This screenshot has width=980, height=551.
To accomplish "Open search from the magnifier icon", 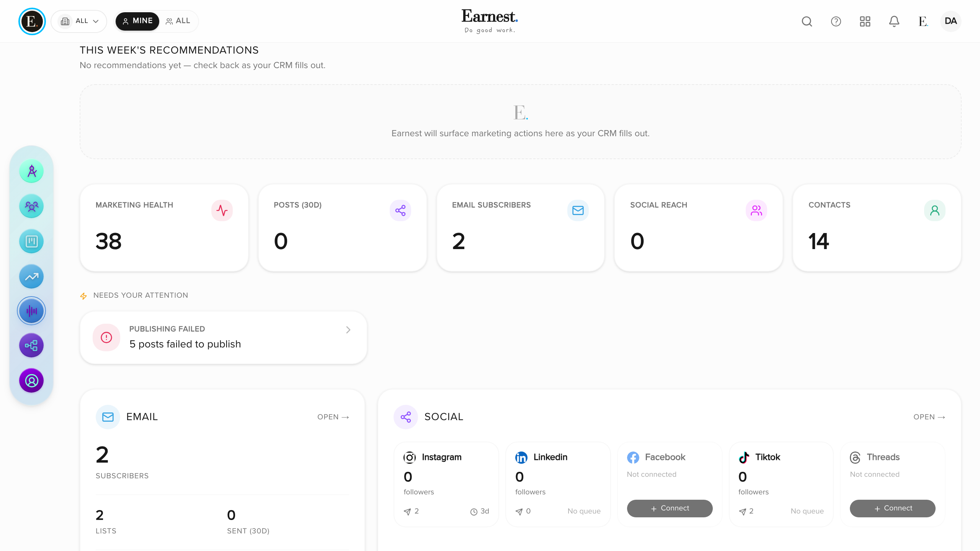I will tap(807, 21).
